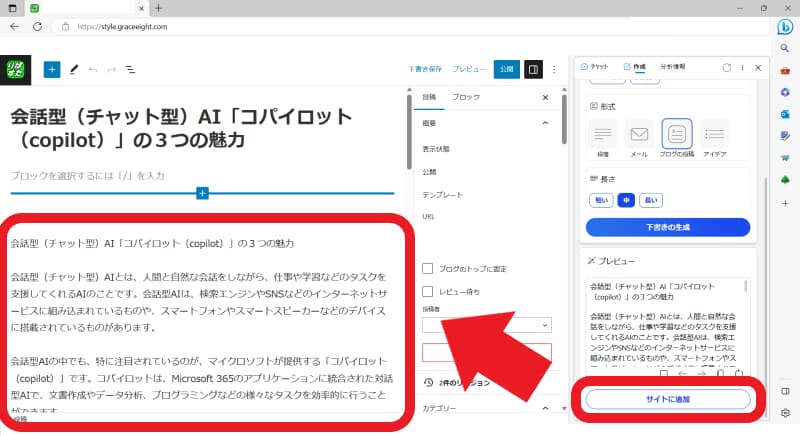Add a sidebar app with the plus icon
This screenshot has height=436, width=800.
click(x=785, y=203)
